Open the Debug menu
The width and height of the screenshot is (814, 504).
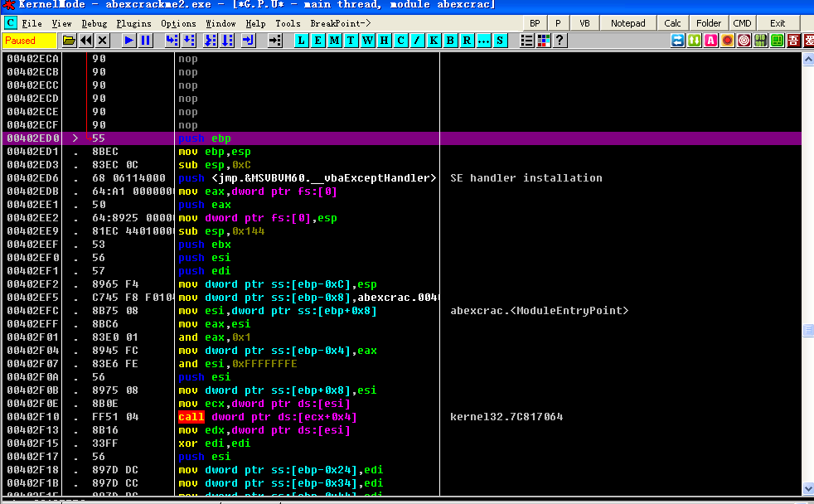[94, 23]
